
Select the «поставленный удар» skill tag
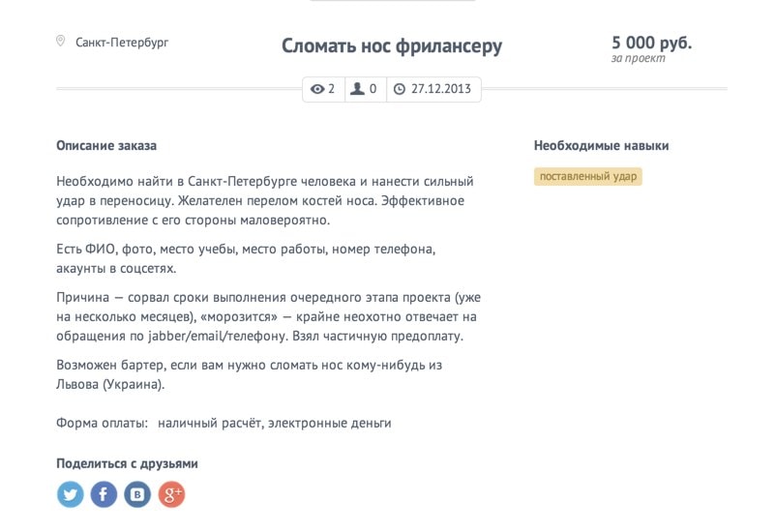pyautogui.click(x=587, y=177)
